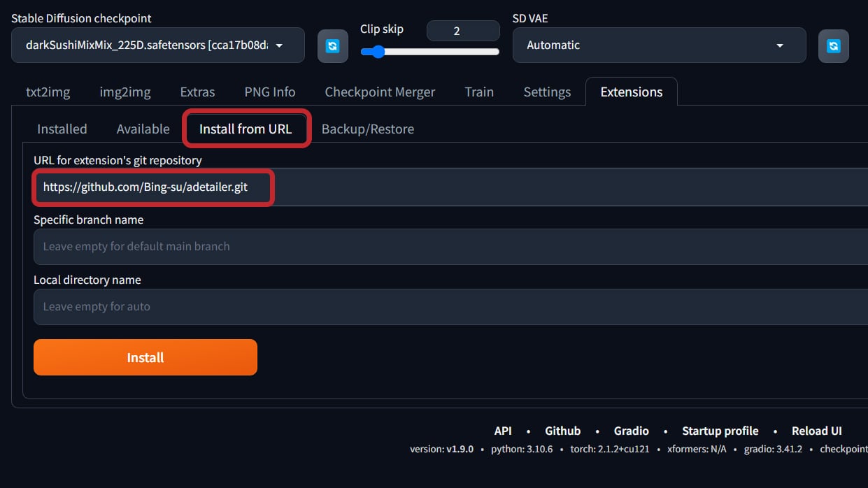Click the Local directory name field

click(450, 306)
